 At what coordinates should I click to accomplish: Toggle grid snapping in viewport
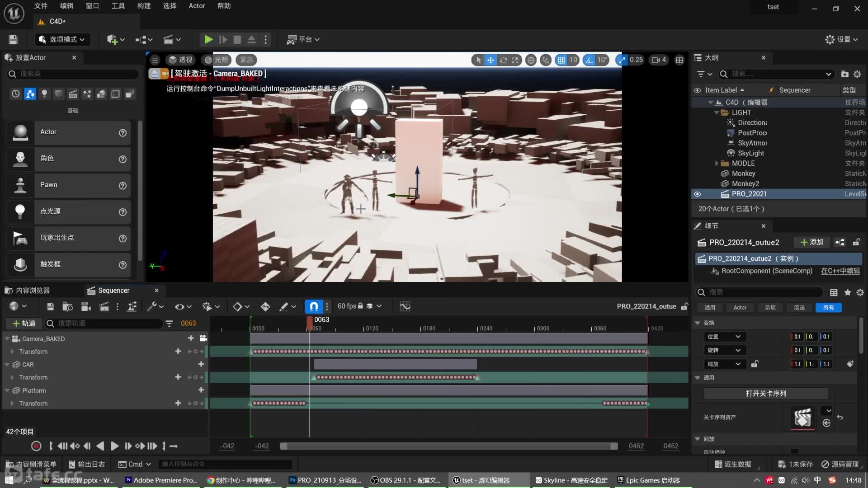point(561,60)
